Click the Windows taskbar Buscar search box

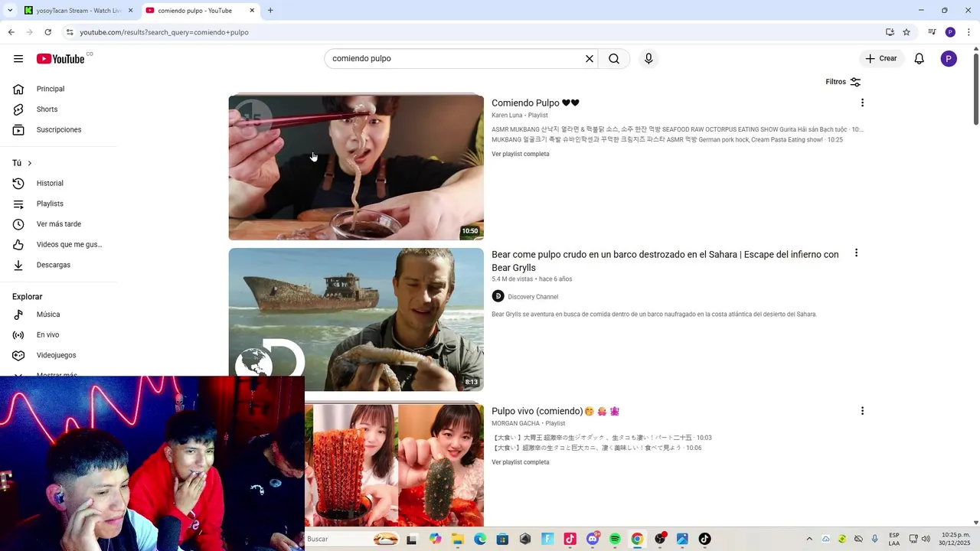click(352, 539)
